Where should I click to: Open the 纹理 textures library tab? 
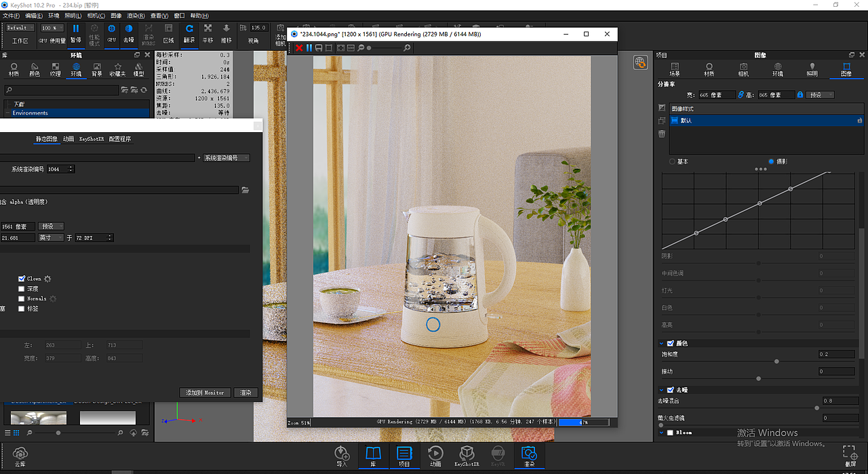(55, 69)
